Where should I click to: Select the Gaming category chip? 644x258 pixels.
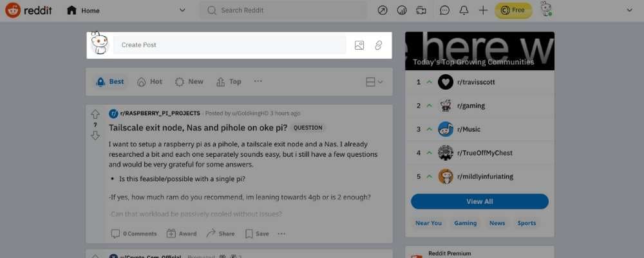pyautogui.click(x=466, y=223)
